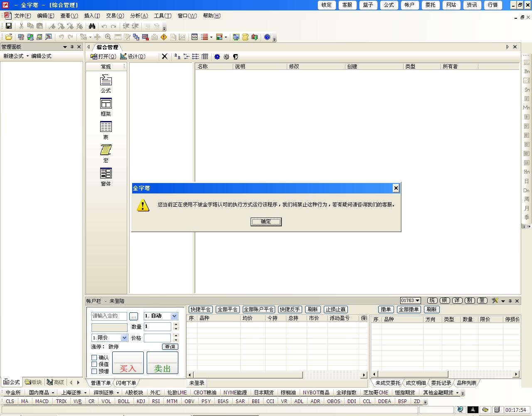The width and height of the screenshot is (532, 416).
Task: Click the yellow diamond warning toolbar icon
Action: point(164,37)
